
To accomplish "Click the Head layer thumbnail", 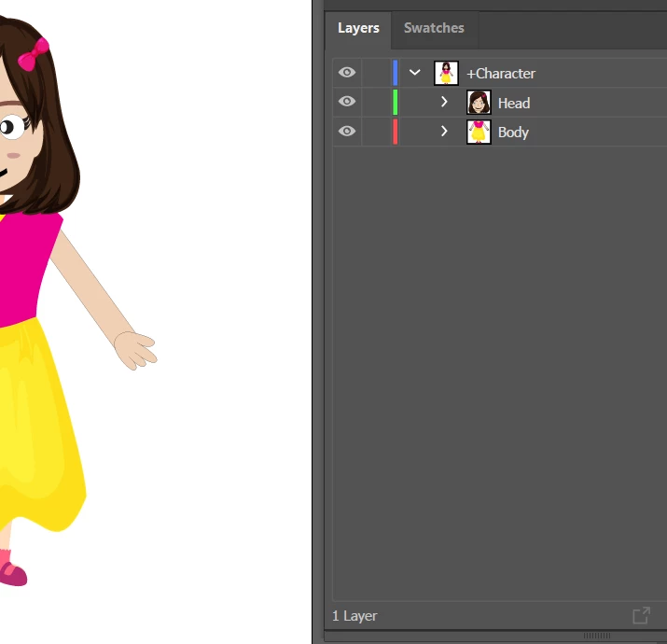I will (479, 102).
